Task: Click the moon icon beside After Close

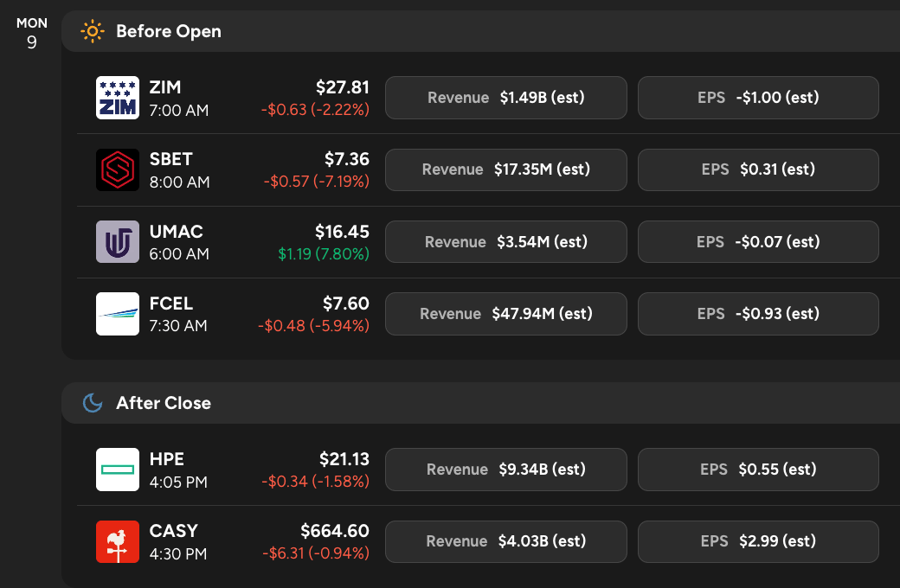Action: coord(92,403)
